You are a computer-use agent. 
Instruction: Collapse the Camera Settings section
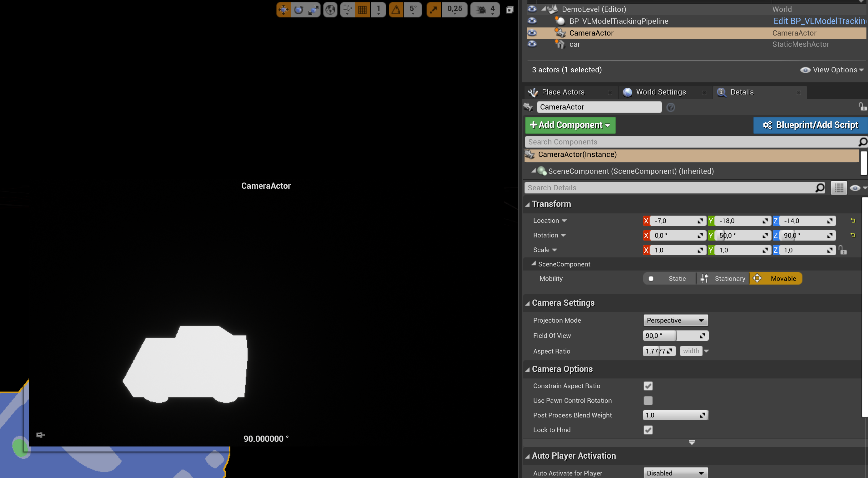528,303
